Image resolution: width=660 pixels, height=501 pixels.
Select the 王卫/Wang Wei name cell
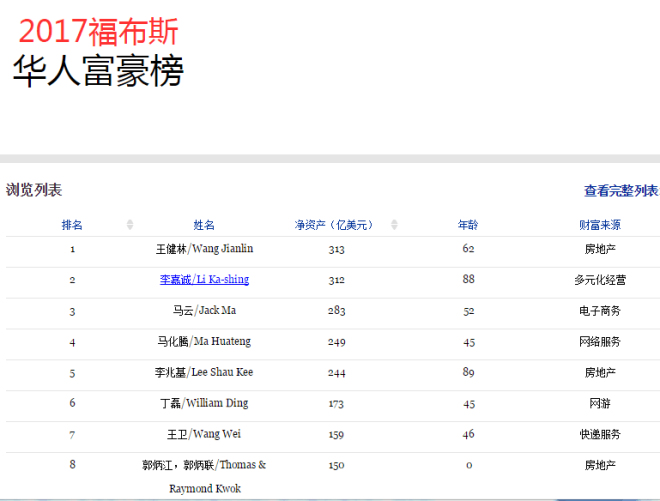204,434
